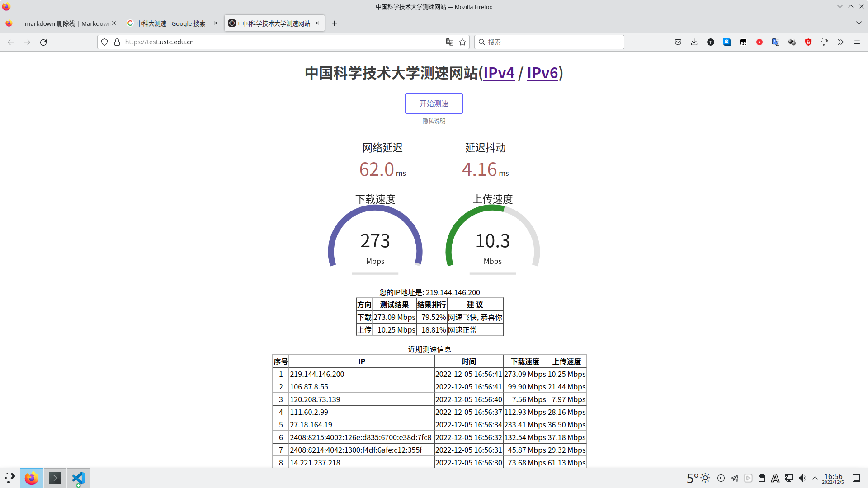868x488 pixels.
Task: List all tabs dropdown arrow
Action: (859, 23)
